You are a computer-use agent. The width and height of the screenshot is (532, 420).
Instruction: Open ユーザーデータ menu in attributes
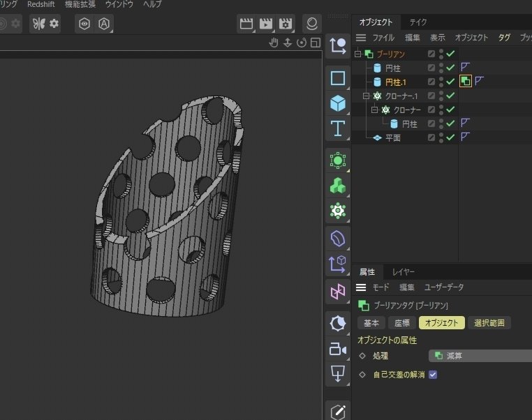point(444,287)
